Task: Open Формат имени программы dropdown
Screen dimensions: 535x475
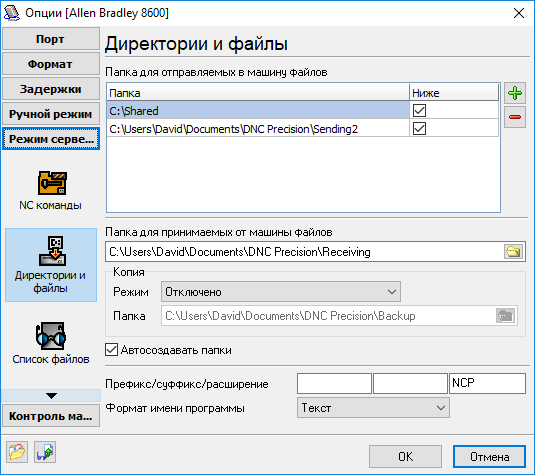Action: [x=373, y=408]
